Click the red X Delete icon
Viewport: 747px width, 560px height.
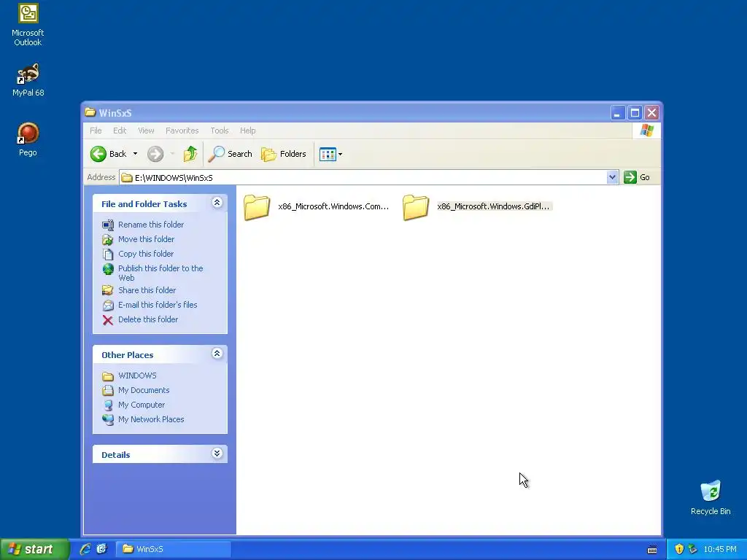108,320
